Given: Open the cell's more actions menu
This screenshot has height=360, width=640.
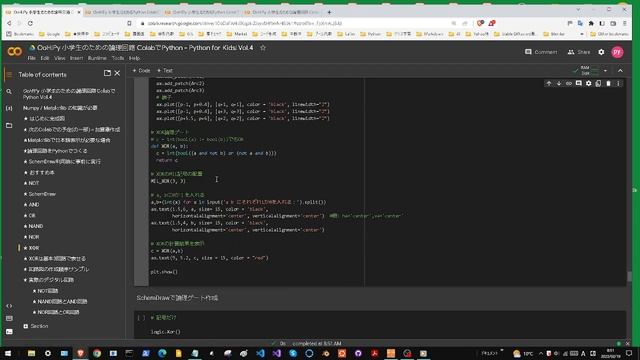Looking at the screenshot, I should (x=618, y=83).
